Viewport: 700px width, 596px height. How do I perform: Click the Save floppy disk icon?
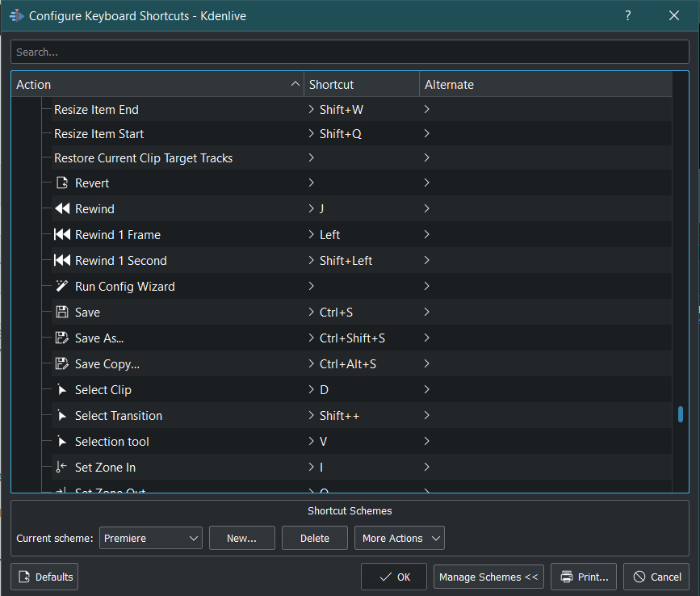62,312
